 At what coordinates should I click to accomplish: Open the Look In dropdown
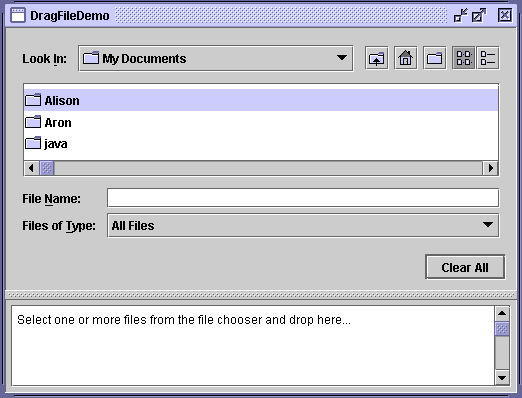216,58
